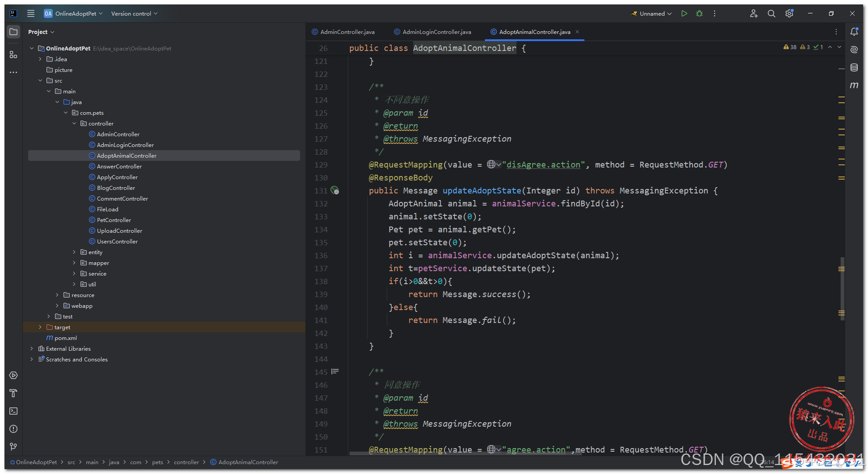Viewport: 868px width, 474px height.
Task: Click line number 138 in gutter
Action: click(321, 281)
